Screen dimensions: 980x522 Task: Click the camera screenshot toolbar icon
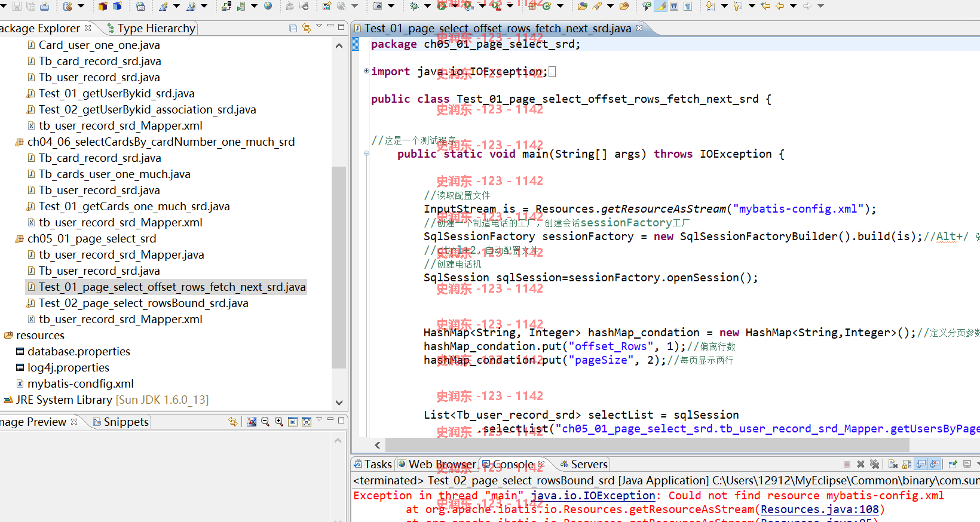[378, 6]
